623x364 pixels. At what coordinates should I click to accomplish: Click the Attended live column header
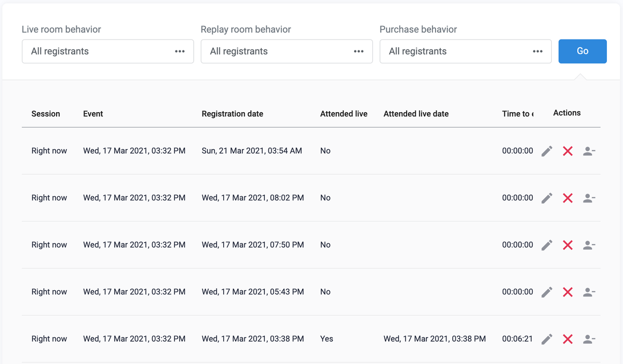pos(344,114)
